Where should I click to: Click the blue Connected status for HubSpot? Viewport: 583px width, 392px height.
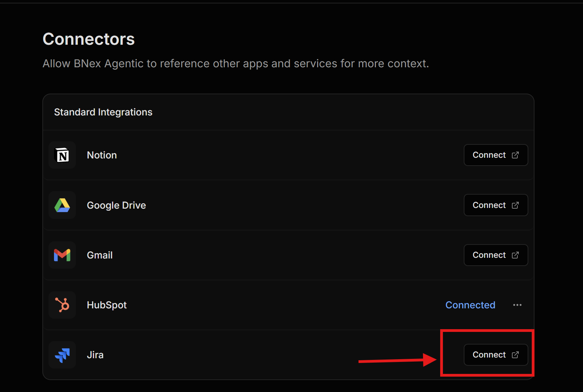pyautogui.click(x=470, y=305)
